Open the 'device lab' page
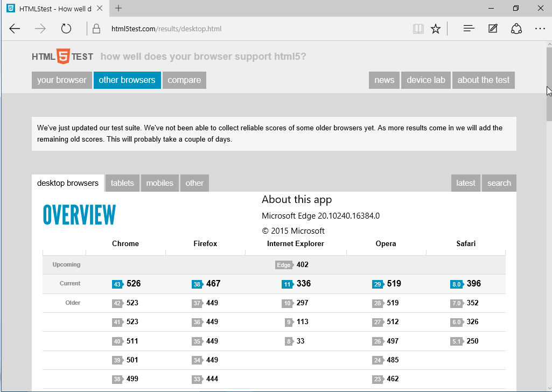Screen dimensions: 552x392 [x=425, y=80]
